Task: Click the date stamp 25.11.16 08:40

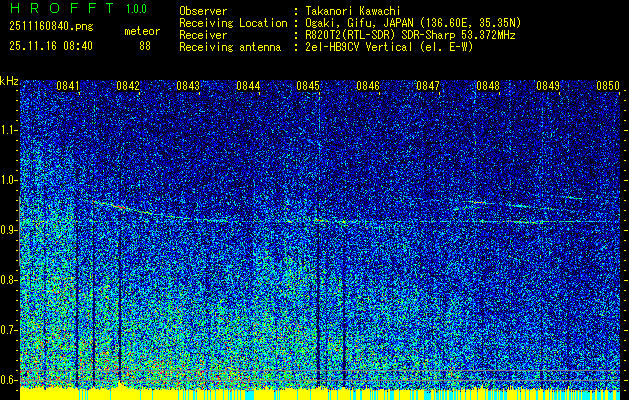Action: click(x=51, y=46)
